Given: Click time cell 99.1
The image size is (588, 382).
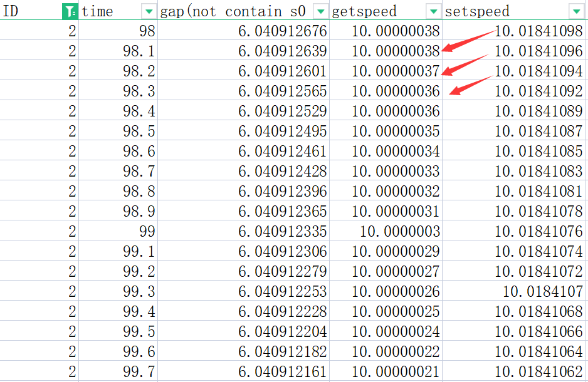Looking at the screenshot, I should [118, 251].
